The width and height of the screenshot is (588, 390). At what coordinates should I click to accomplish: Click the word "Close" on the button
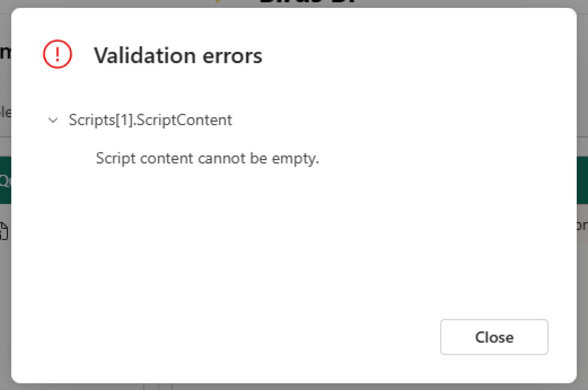point(494,337)
